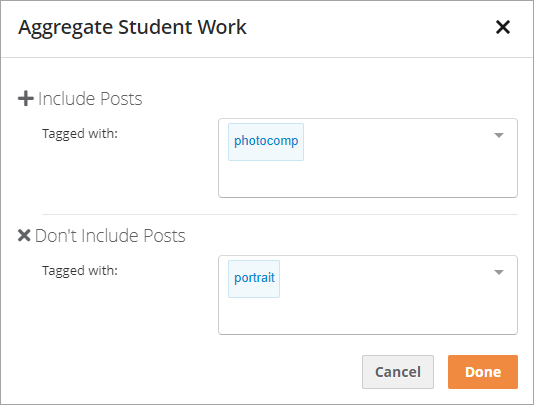Image resolution: width=534 pixels, height=405 pixels.
Task: Click the Aggregate Student Work title
Action: [132, 28]
